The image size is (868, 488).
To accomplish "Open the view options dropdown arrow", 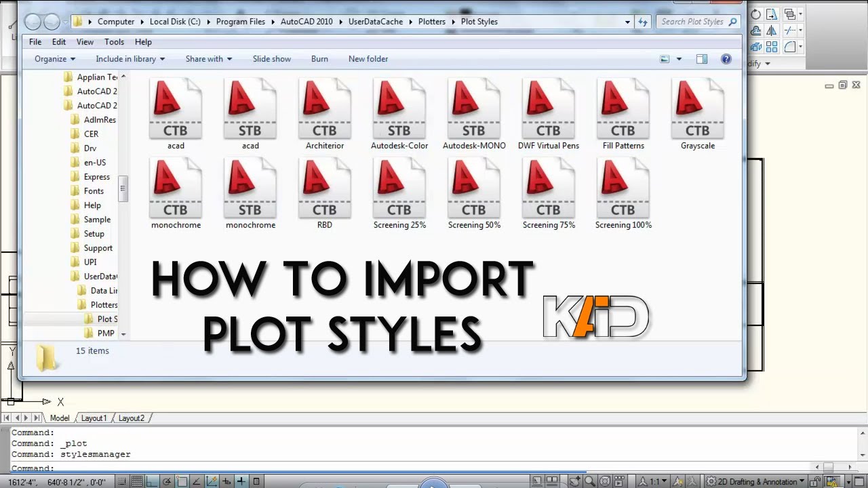I will click(679, 59).
